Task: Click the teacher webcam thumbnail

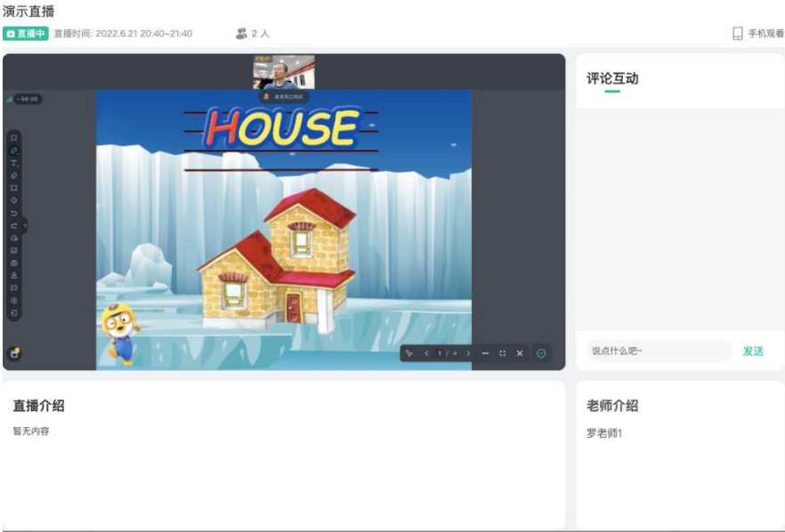Action: (284, 72)
